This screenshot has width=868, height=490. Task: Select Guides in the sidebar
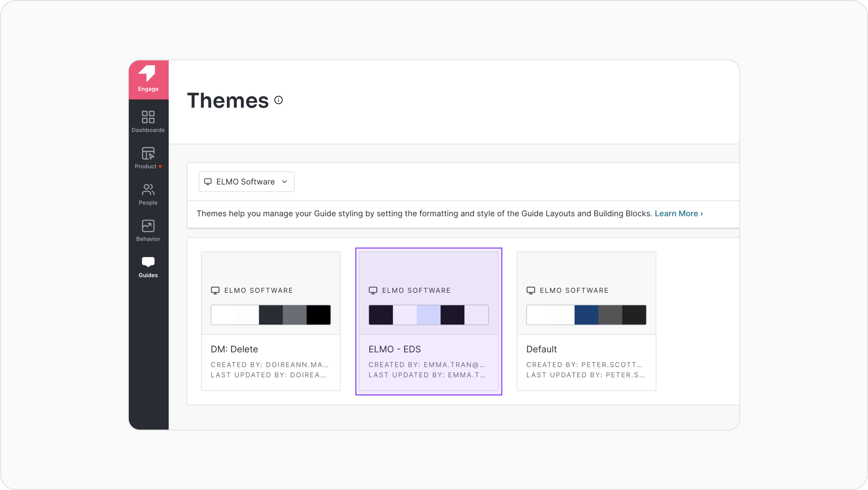(x=148, y=267)
